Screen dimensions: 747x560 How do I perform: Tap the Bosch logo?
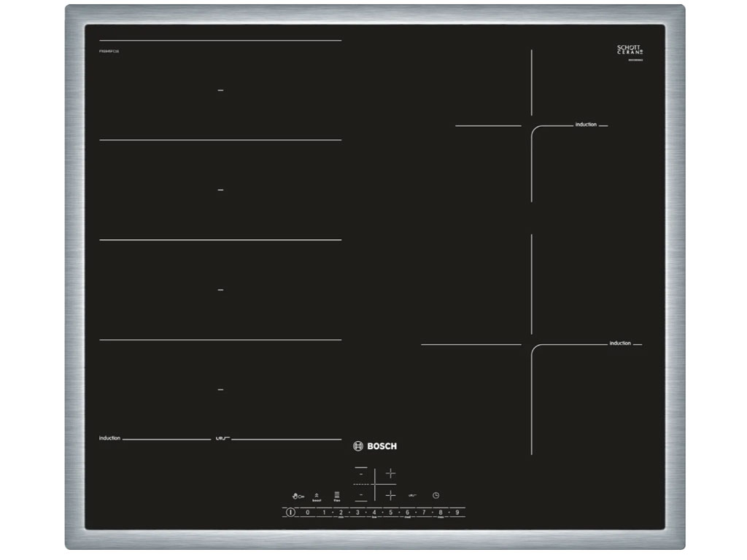point(376,444)
